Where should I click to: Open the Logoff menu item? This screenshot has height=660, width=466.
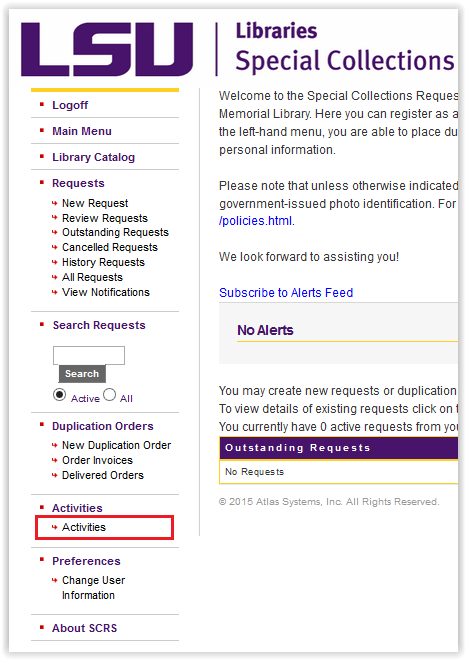70,105
